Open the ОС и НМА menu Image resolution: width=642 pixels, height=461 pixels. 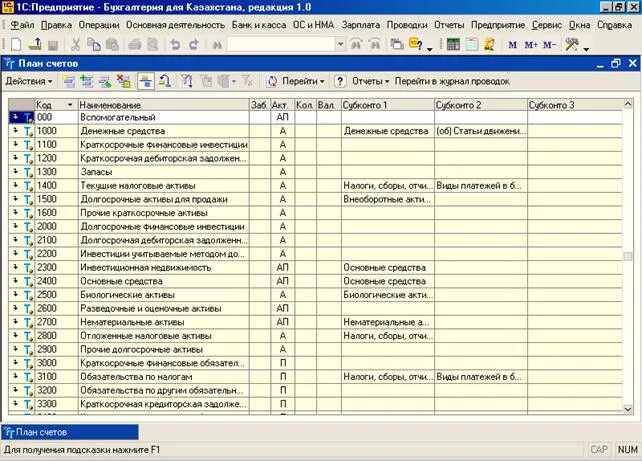(x=313, y=25)
